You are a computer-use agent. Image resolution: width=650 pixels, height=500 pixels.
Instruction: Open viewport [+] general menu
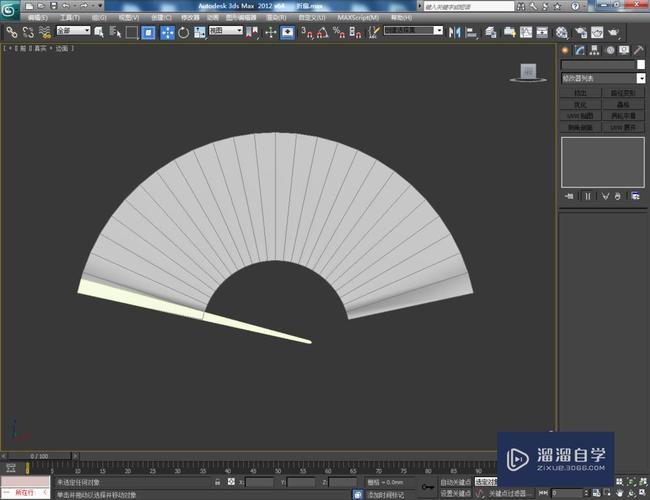point(10,49)
